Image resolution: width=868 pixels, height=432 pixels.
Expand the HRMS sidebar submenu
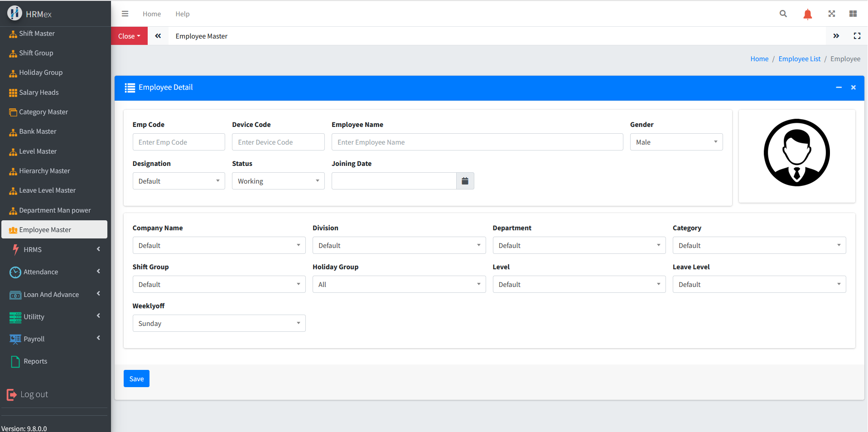(54, 250)
